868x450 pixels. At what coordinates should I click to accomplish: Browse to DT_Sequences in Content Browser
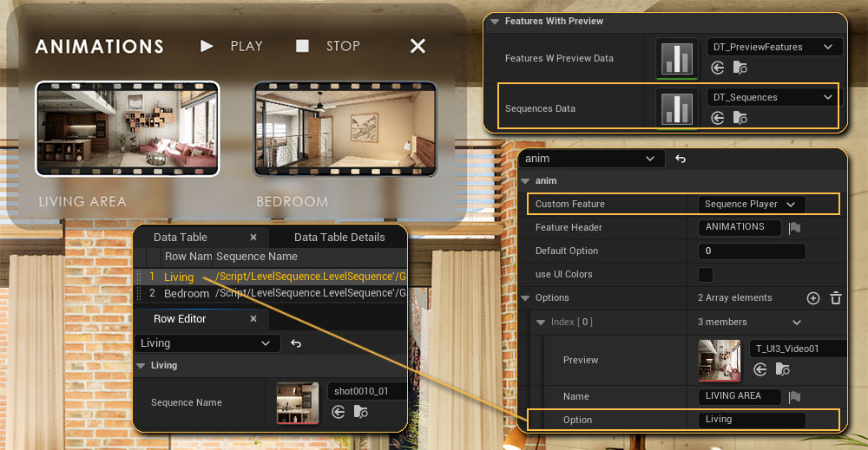740,118
